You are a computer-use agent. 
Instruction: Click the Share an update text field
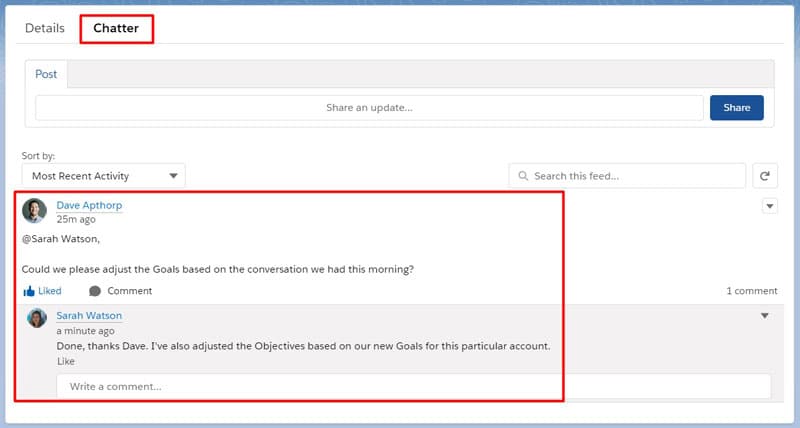368,108
